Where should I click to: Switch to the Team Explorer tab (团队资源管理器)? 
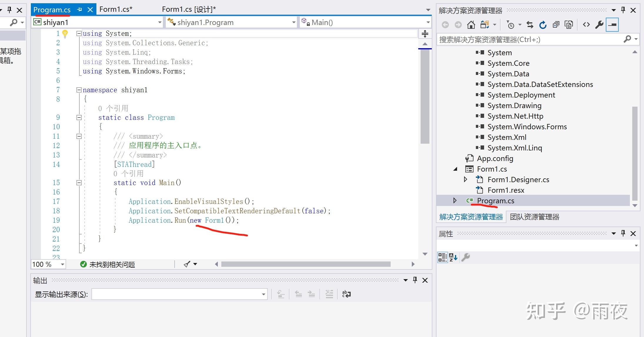pos(534,217)
